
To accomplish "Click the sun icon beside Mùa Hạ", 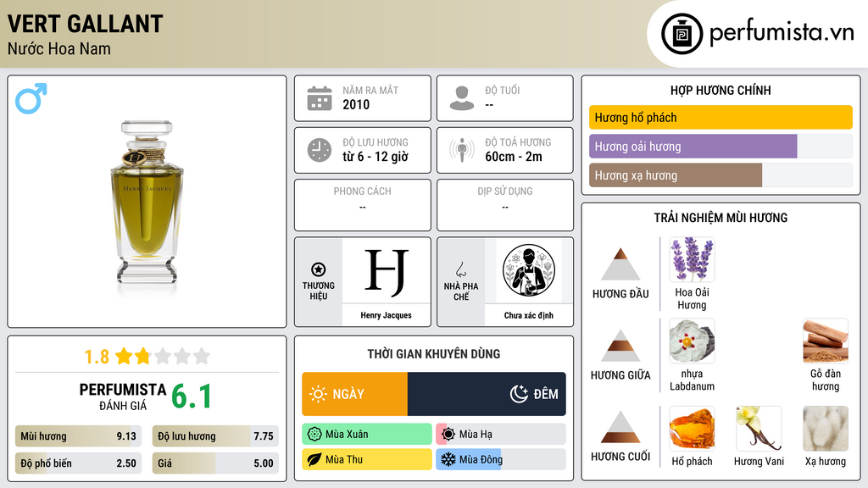I will point(448,435).
